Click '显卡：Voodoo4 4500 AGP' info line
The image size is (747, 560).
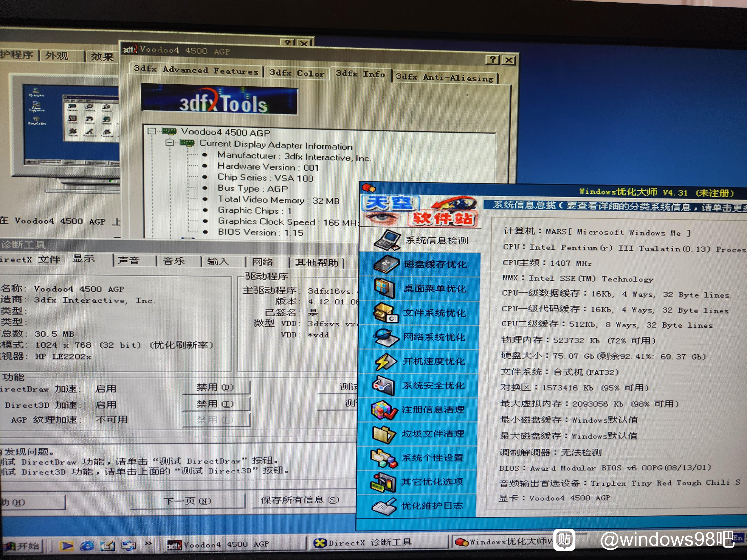click(x=554, y=498)
